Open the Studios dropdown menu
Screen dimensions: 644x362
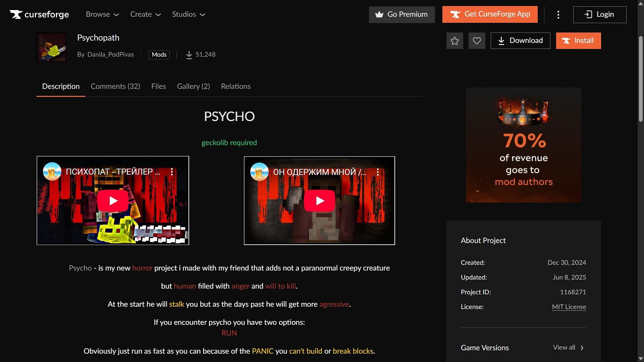pos(189,14)
